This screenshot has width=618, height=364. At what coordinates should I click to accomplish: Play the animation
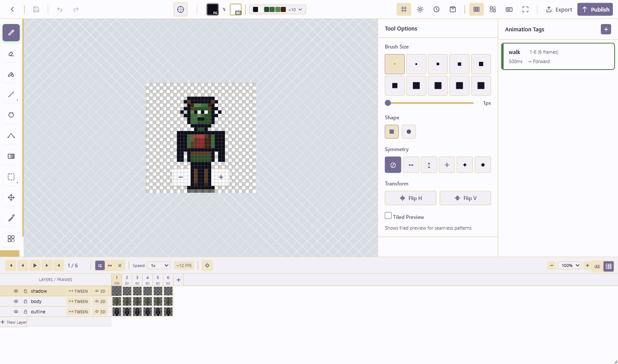tap(35, 265)
